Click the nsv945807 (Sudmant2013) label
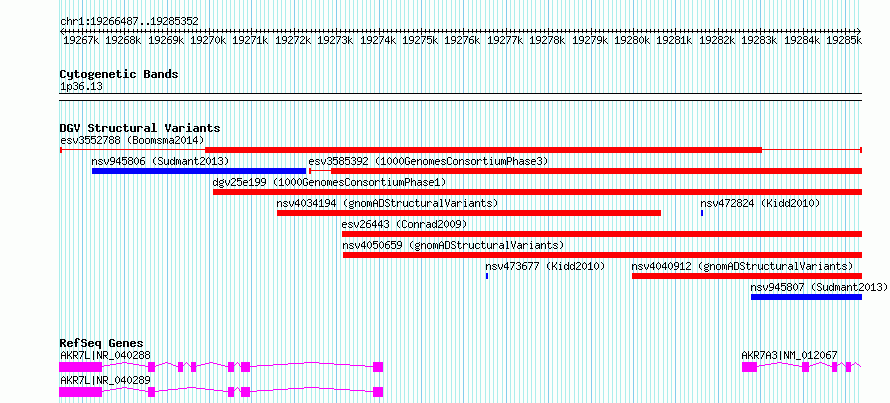This screenshot has height=403, width=890. click(819, 287)
